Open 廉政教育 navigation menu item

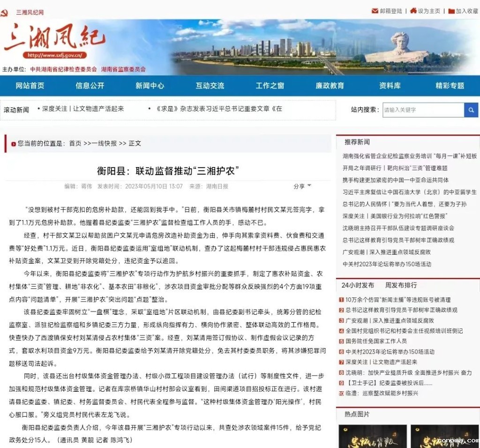pyautogui.click(x=330, y=85)
